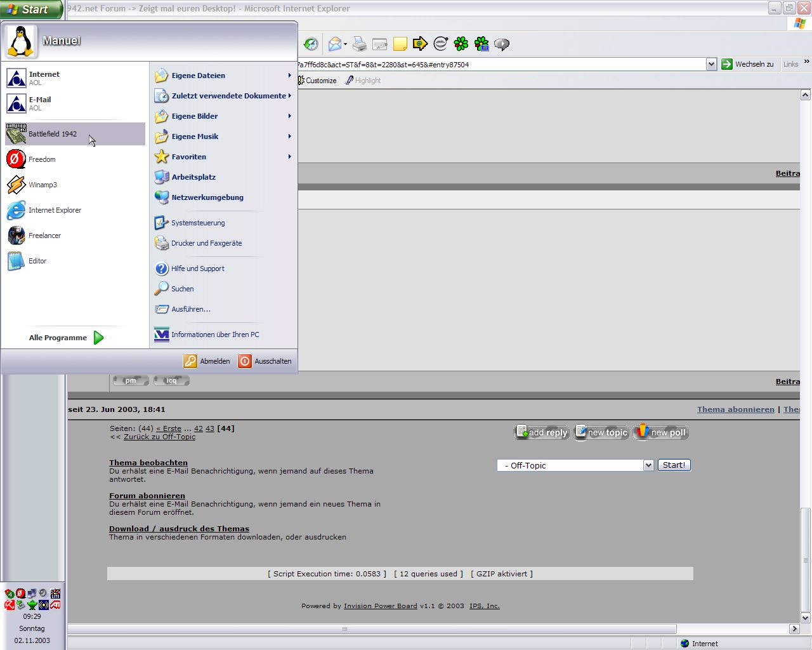
Task: Click the Start! forum jump button
Action: 674,465
